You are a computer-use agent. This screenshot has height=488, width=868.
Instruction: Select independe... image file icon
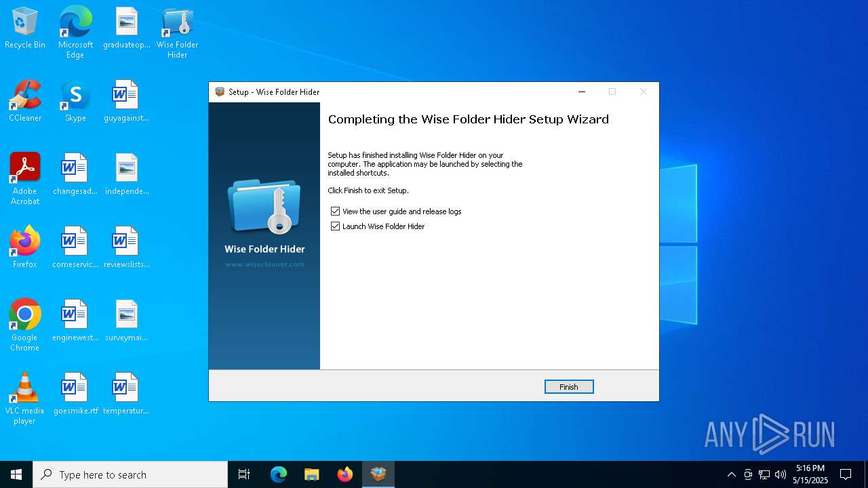click(127, 175)
